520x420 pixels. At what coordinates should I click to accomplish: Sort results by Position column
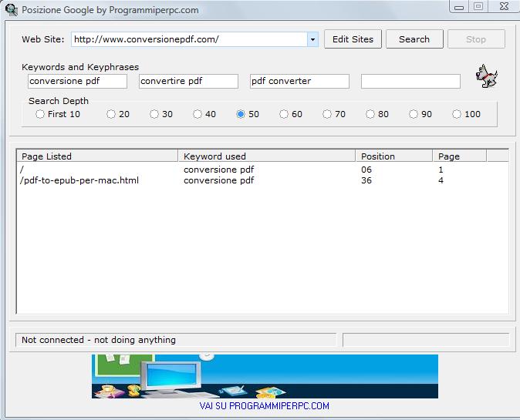pyautogui.click(x=393, y=156)
